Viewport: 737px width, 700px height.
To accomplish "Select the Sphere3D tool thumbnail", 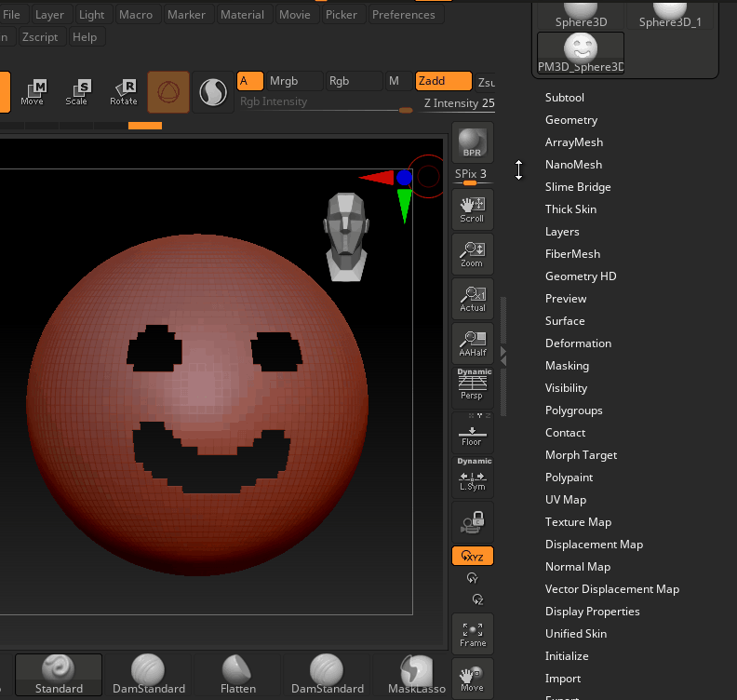I will (x=581, y=15).
